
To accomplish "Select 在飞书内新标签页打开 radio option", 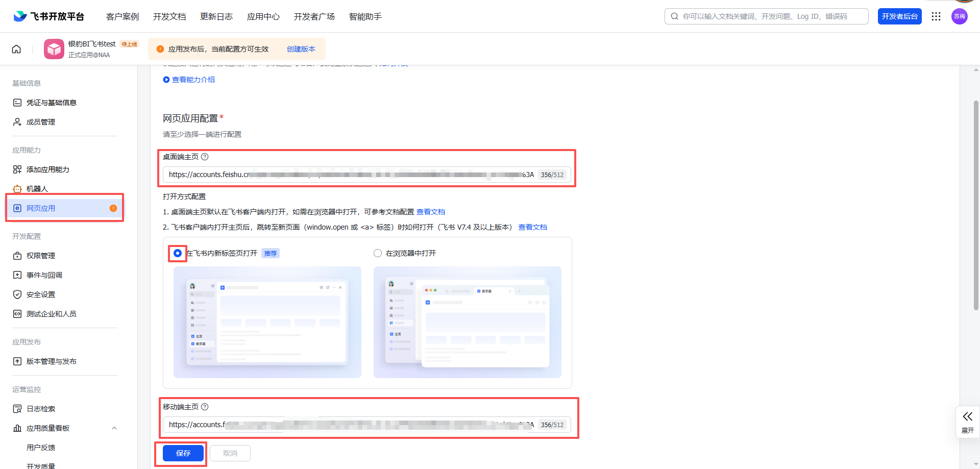I will click(178, 253).
